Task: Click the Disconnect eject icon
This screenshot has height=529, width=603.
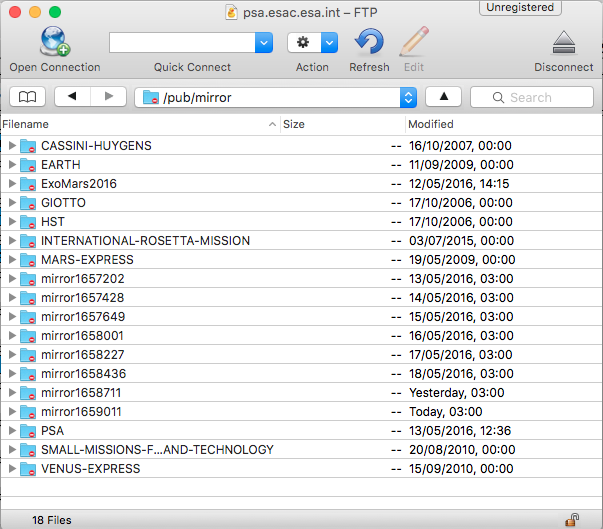Action: pos(564,42)
